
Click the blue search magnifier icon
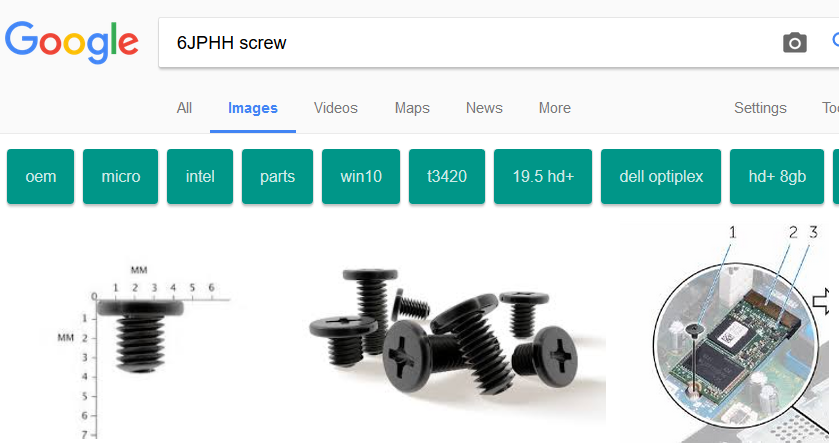[835, 40]
